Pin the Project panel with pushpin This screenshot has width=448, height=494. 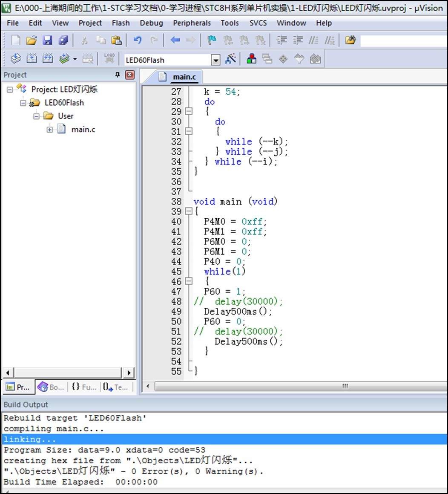point(118,75)
